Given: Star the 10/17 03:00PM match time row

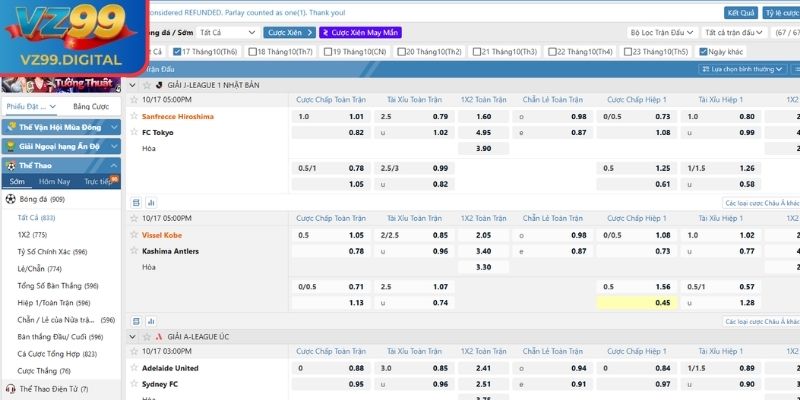Looking at the screenshot, I should coord(134,352).
